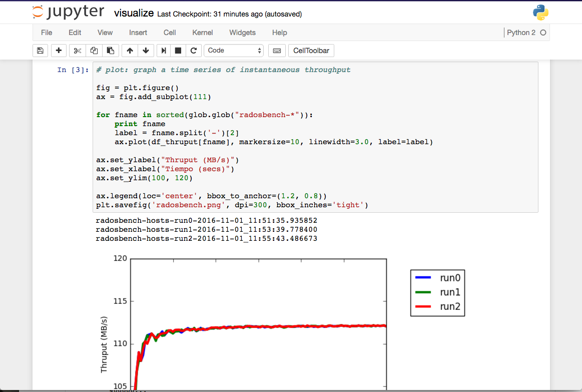This screenshot has width=582, height=392.
Task: Click the blue run0 legend swatch
Action: 423,278
